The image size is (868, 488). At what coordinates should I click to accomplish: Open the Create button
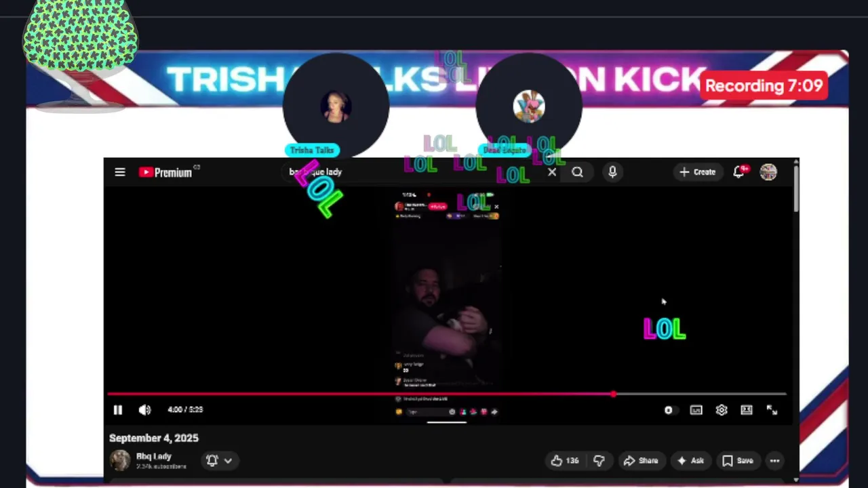[698, 172]
